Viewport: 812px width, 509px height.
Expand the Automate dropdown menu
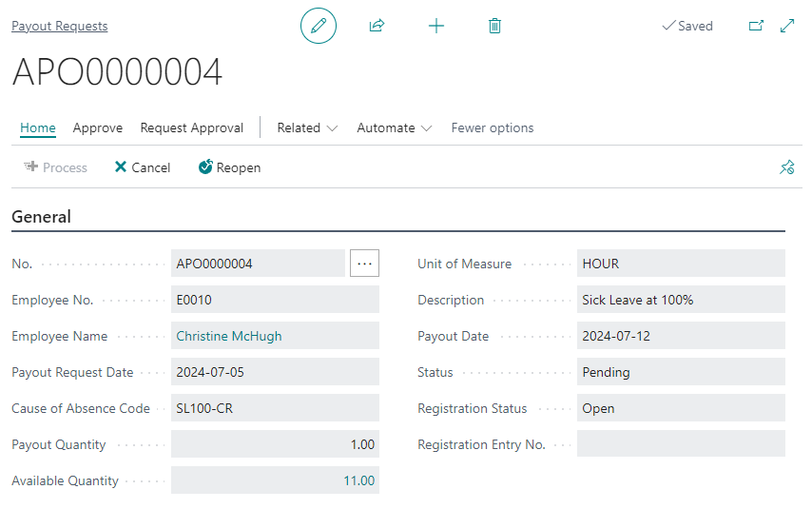pos(394,127)
